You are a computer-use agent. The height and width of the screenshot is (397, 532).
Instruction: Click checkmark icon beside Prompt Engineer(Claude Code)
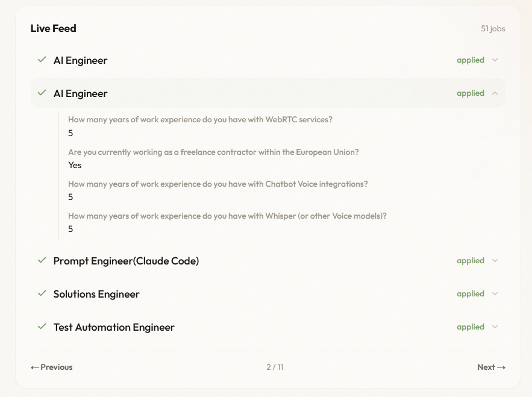[x=42, y=260]
